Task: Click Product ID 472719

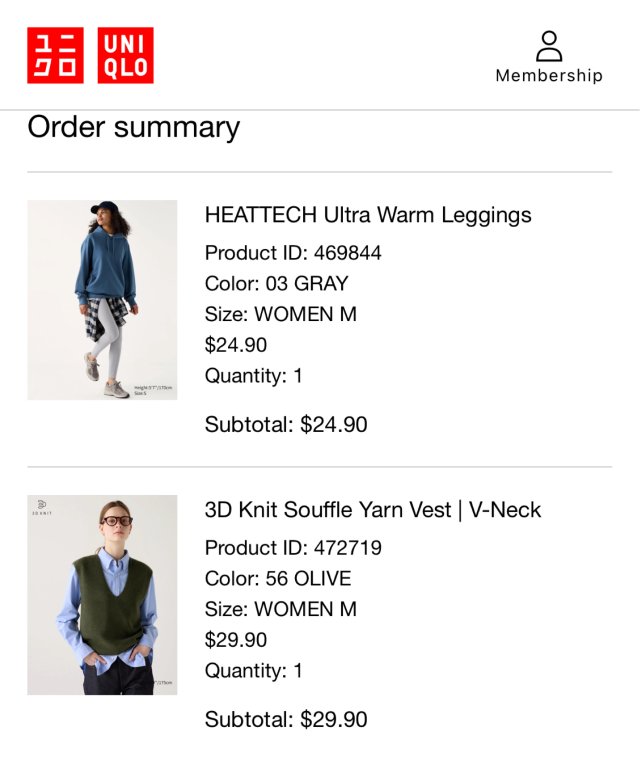Action: click(293, 548)
